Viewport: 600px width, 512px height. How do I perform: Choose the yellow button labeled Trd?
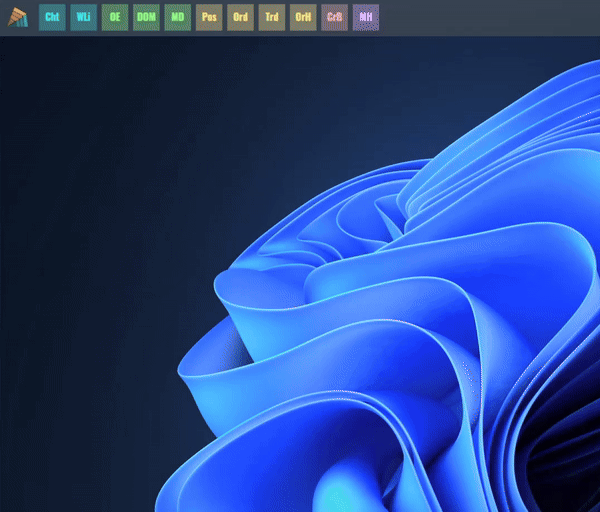click(272, 17)
